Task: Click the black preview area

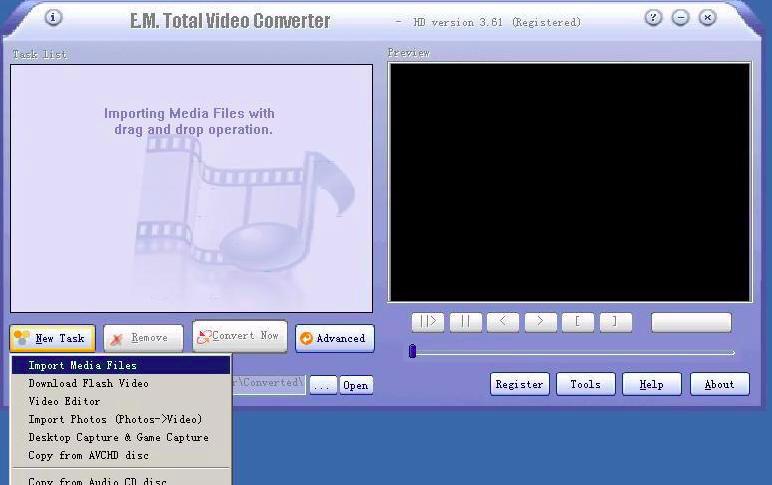Action: (570, 182)
